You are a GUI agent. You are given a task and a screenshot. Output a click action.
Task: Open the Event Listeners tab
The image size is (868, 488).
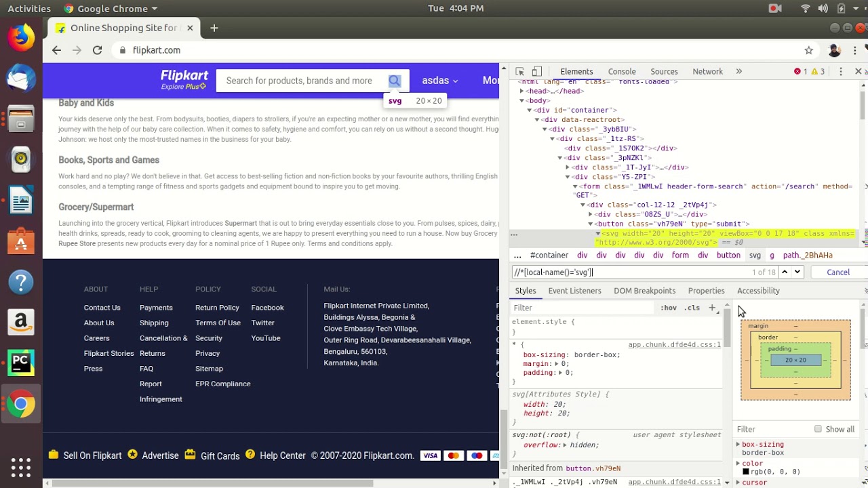coord(574,291)
